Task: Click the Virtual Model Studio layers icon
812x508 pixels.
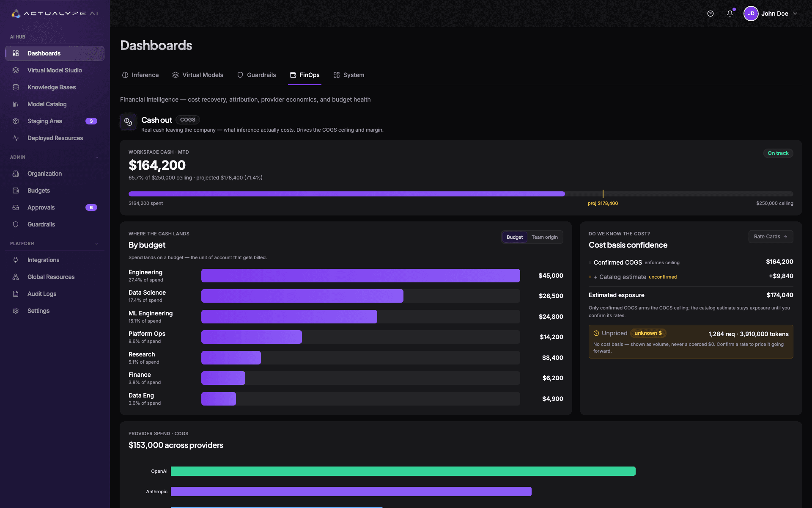Action: point(16,70)
